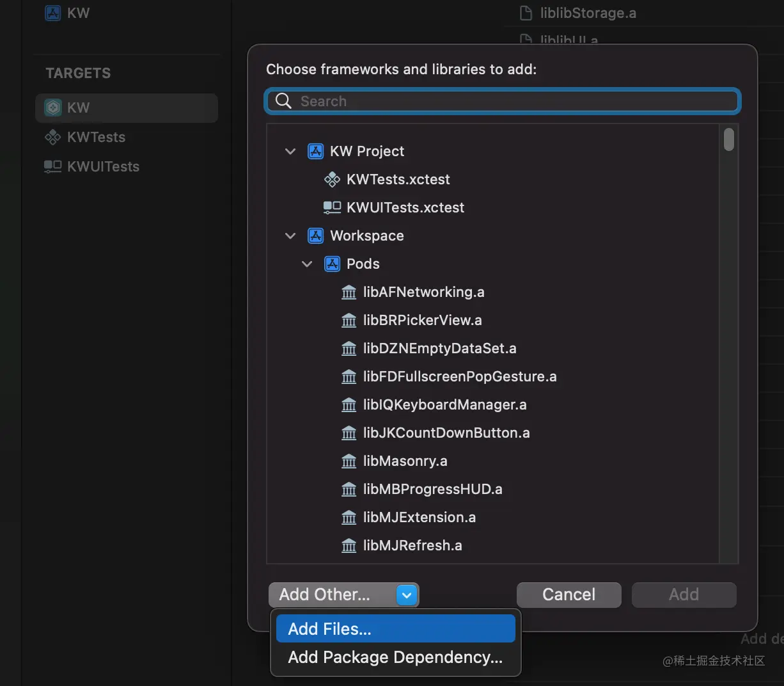Select libDZNEmptyDataSet.a in list
Image resolution: width=784 pixels, height=686 pixels.
[440, 348]
